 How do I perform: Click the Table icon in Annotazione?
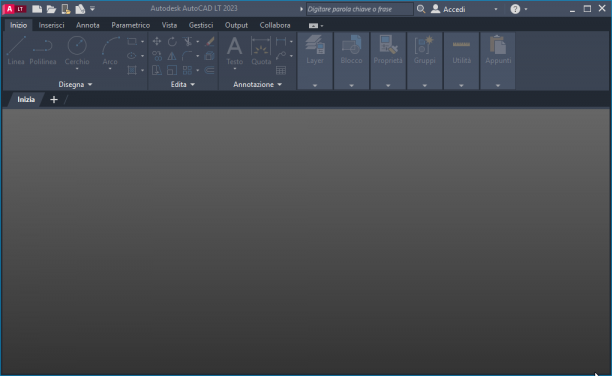coord(281,70)
